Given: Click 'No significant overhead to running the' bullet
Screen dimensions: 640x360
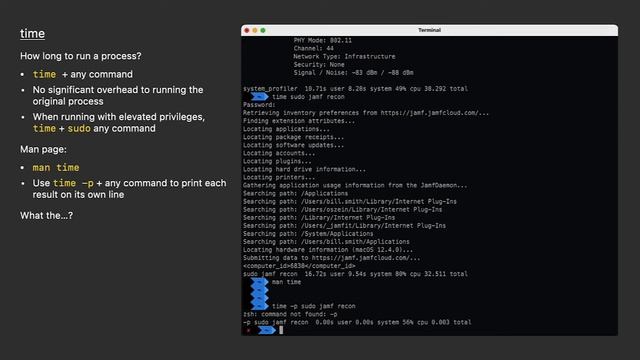Looking at the screenshot, I should [118, 90].
